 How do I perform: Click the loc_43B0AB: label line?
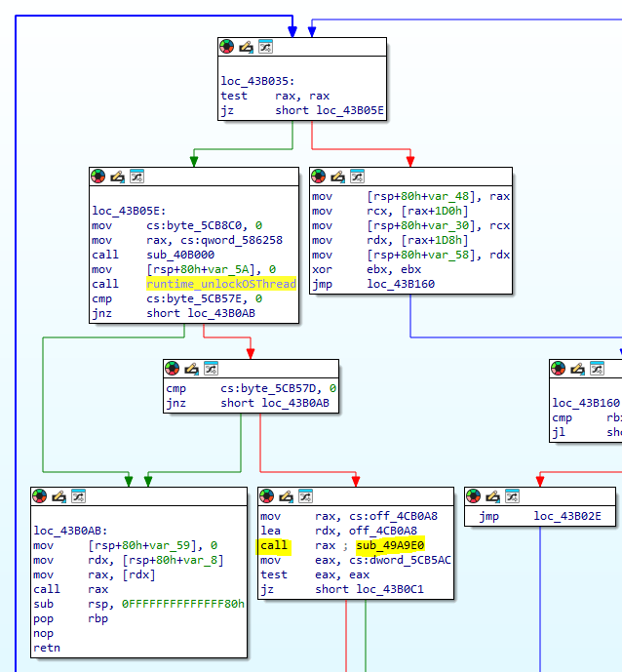click(x=70, y=531)
